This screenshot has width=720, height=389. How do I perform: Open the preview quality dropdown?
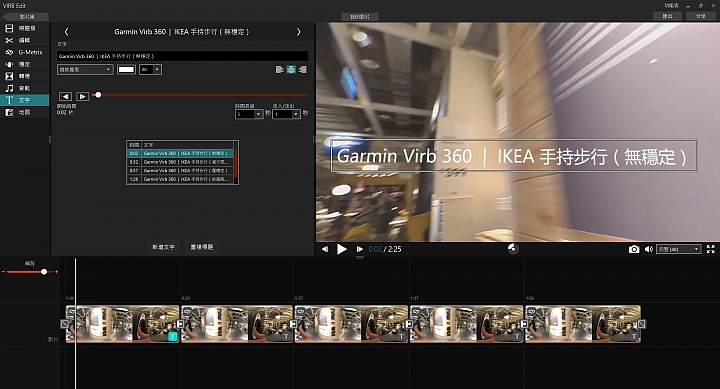(x=679, y=249)
